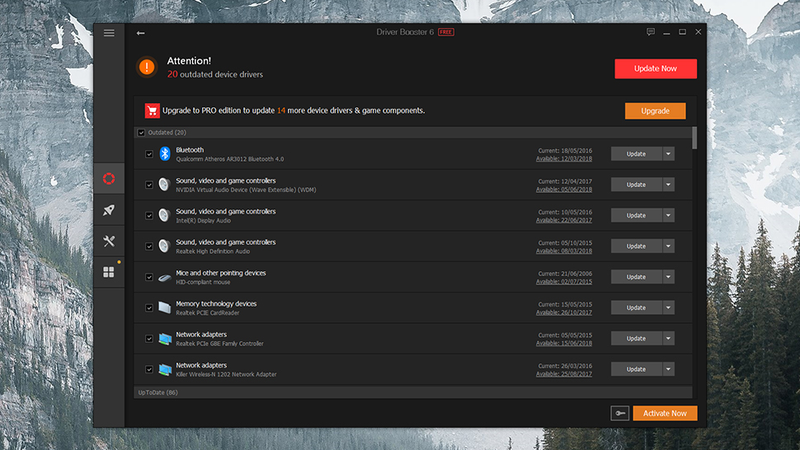
Task: Click the orange Upgrade button
Action: tap(655, 111)
